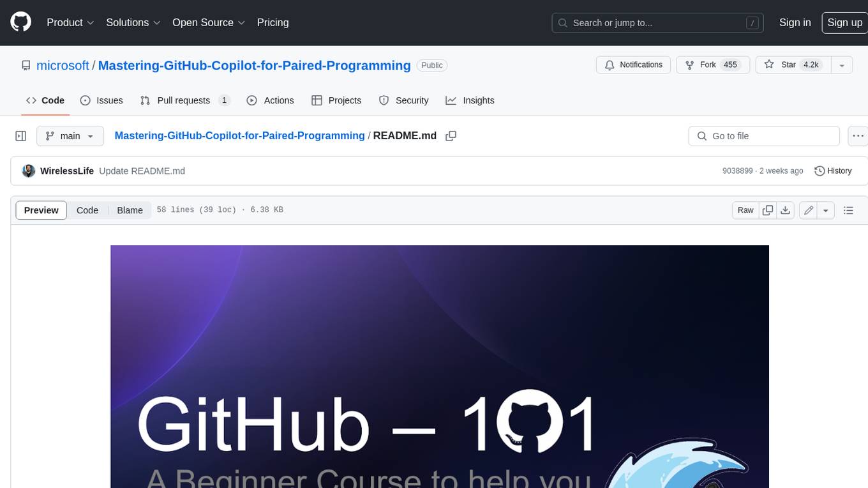Expand the file tree side panel
The image size is (868, 488).
[21, 136]
